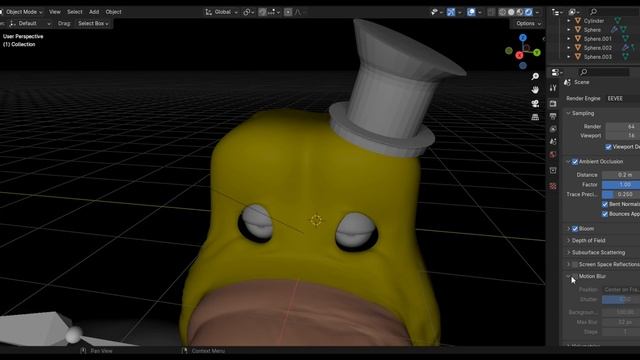Select wireframe viewport shading
Viewport: 640px width, 360px height.
(x=503, y=12)
